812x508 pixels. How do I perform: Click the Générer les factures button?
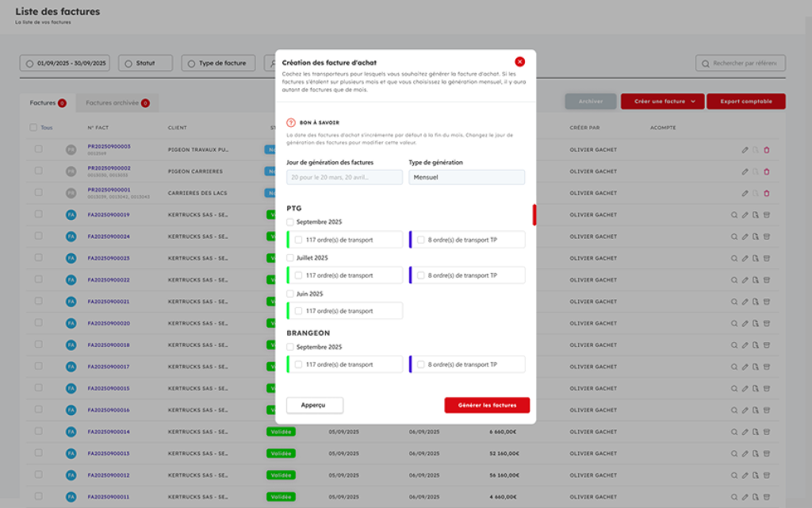[x=487, y=405]
